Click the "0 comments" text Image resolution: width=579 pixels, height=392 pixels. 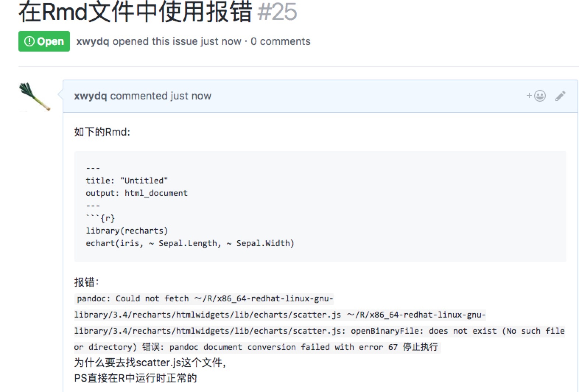(280, 41)
